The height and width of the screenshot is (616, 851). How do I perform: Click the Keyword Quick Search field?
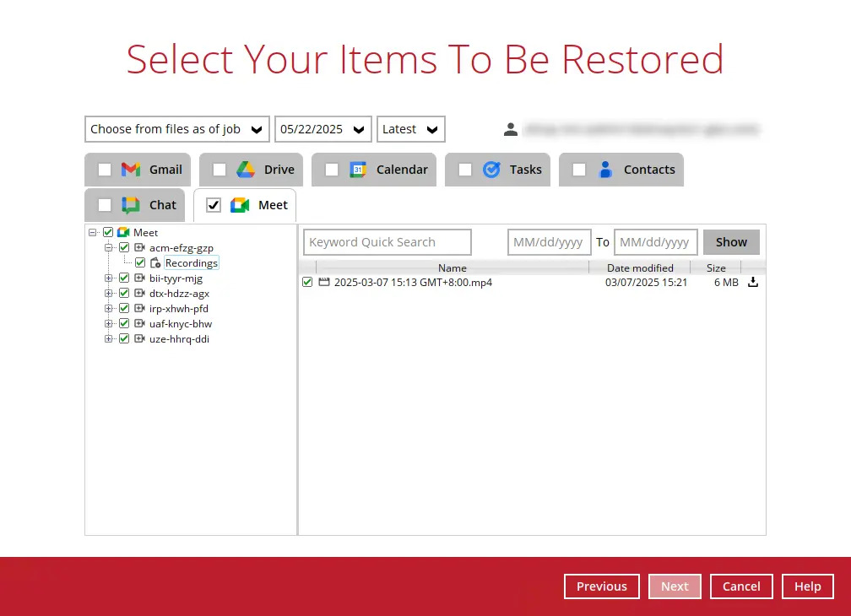(388, 242)
